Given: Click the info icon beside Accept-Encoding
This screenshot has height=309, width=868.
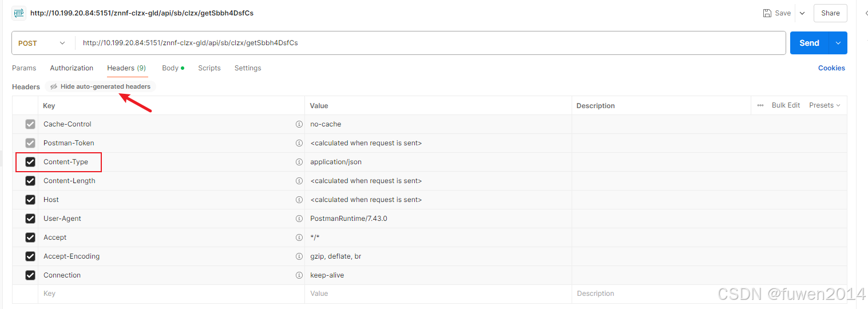Looking at the screenshot, I should (x=299, y=256).
